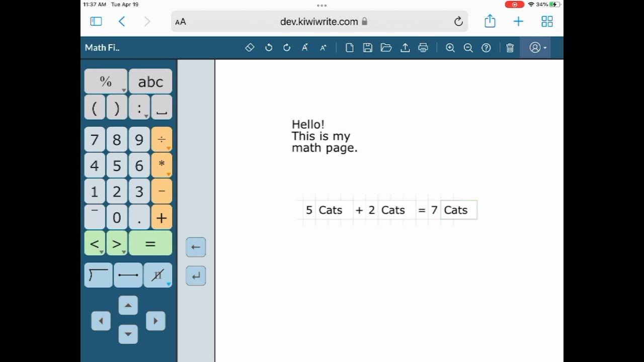Zoom out on the page
Viewport: 644px width, 362px height.
coord(468,48)
